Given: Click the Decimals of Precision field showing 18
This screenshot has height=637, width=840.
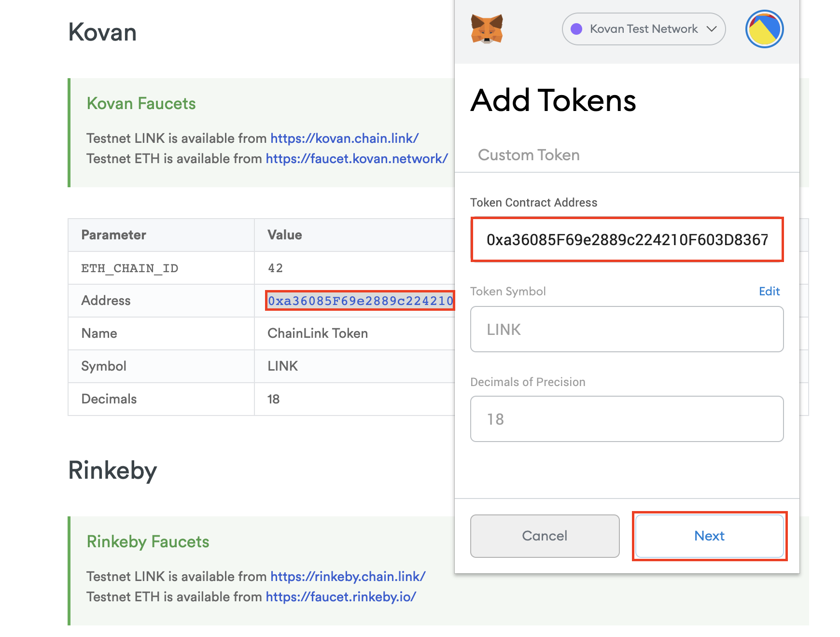Looking at the screenshot, I should click(x=627, y=419).
